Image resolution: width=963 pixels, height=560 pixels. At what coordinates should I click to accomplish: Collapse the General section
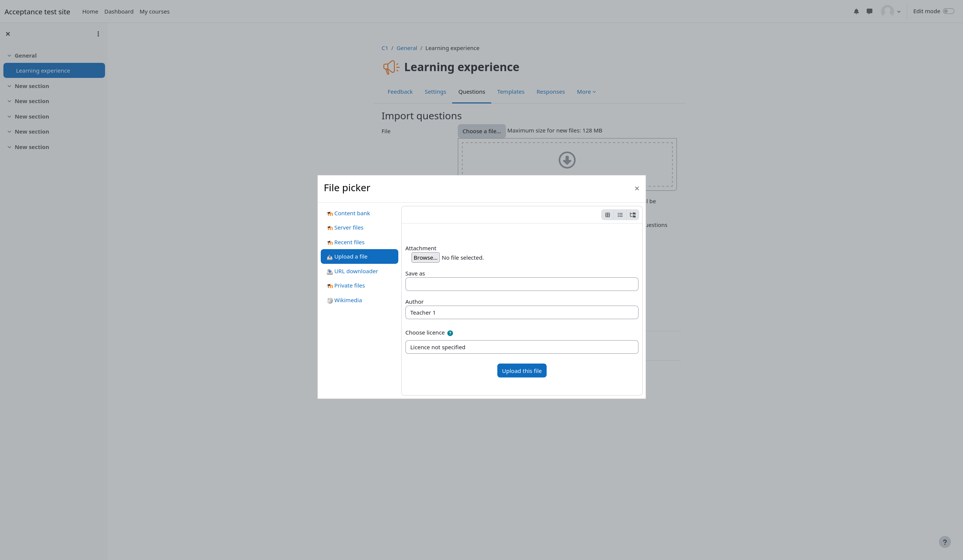tap(9, 56)
